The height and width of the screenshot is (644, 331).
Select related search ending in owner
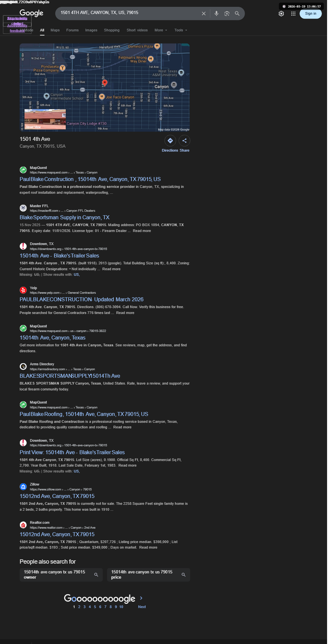tap(61, 575)
